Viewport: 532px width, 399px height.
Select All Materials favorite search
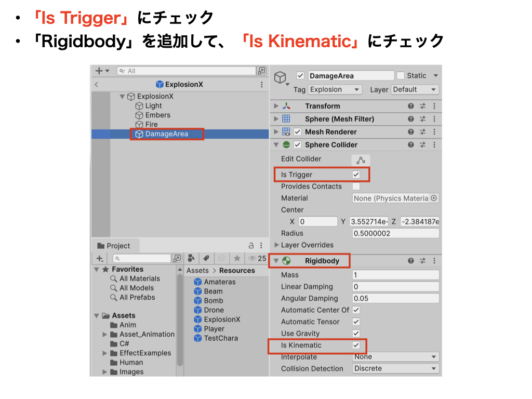139,279
